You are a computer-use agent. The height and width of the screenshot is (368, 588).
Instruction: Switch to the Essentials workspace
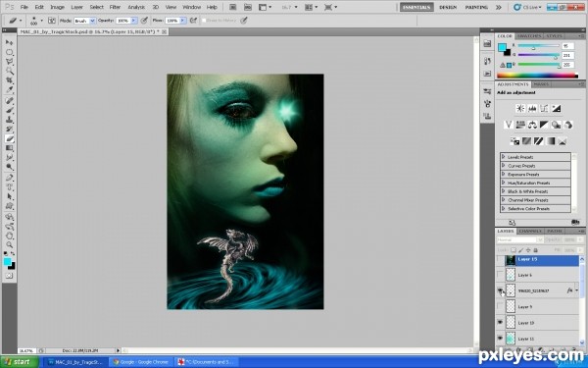click(416, 7)
